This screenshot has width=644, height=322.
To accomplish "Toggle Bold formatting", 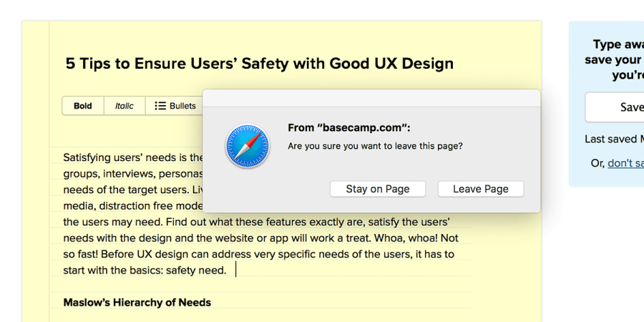I will (83, 106).
